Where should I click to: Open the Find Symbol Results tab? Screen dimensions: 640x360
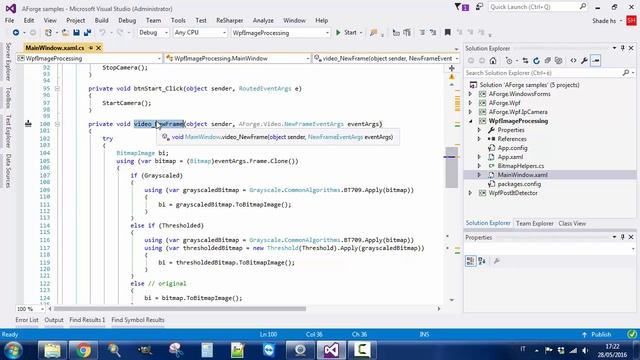click(x=138, y=320)
